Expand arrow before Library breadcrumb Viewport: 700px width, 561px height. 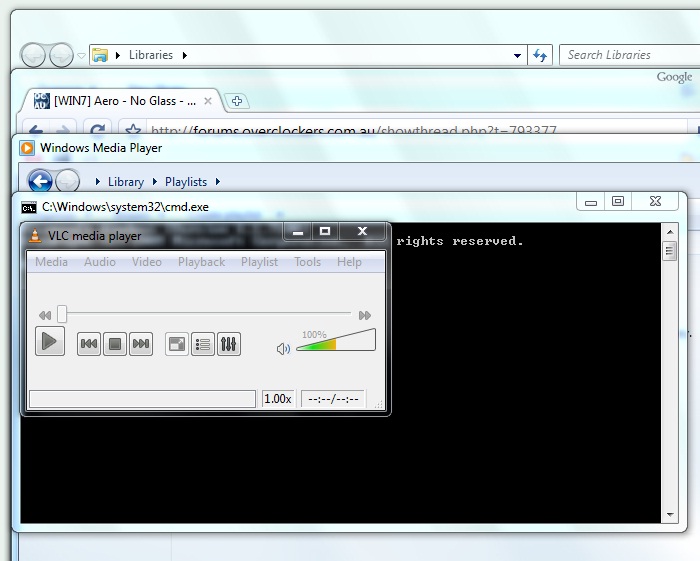coord(98,182)
